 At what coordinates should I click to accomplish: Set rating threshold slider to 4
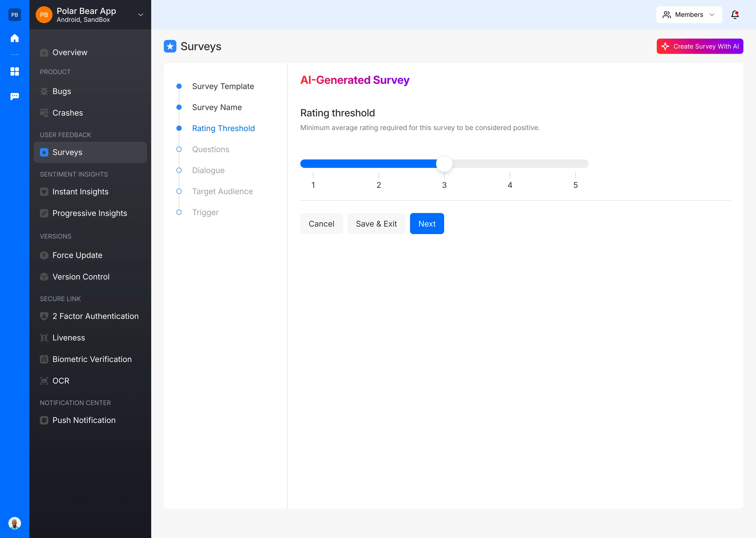[x=510, y=164]
